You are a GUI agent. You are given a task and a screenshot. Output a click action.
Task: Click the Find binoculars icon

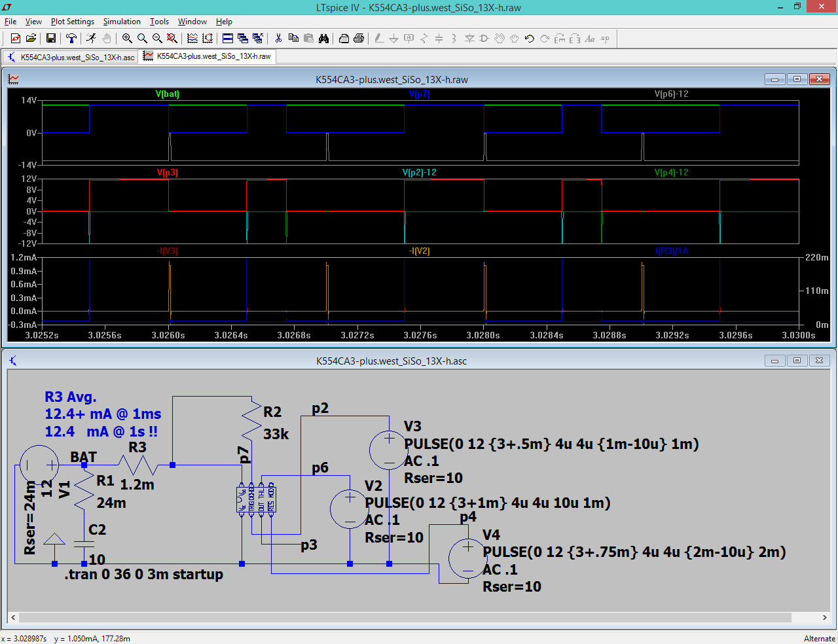[323, 39]
